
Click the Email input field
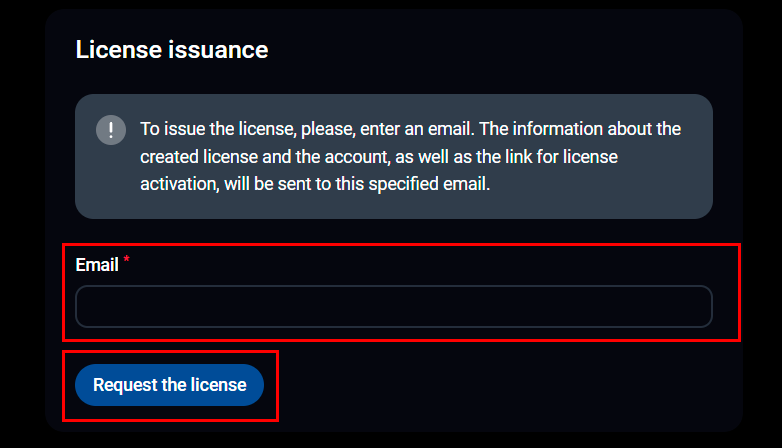[393, 306]
